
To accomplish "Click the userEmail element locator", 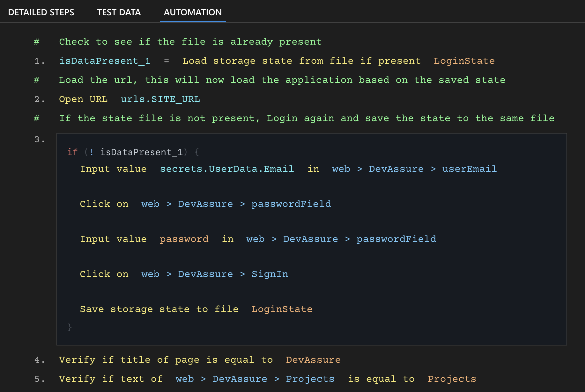I will tap(469, 169).
